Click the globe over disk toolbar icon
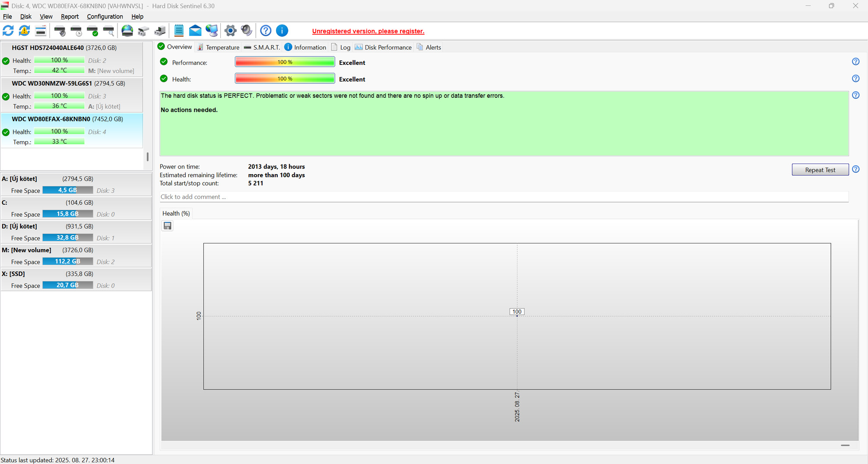This screenshot has height=464, width=868. coord(128,31)
